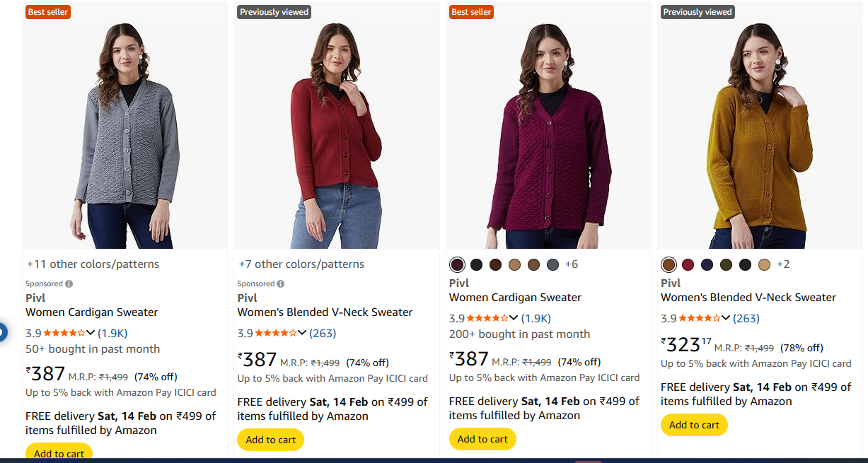This screenshot has width=868, height=463.
Task: Pick the red swatch on the mustard sweater
Action: pos(688,264)
